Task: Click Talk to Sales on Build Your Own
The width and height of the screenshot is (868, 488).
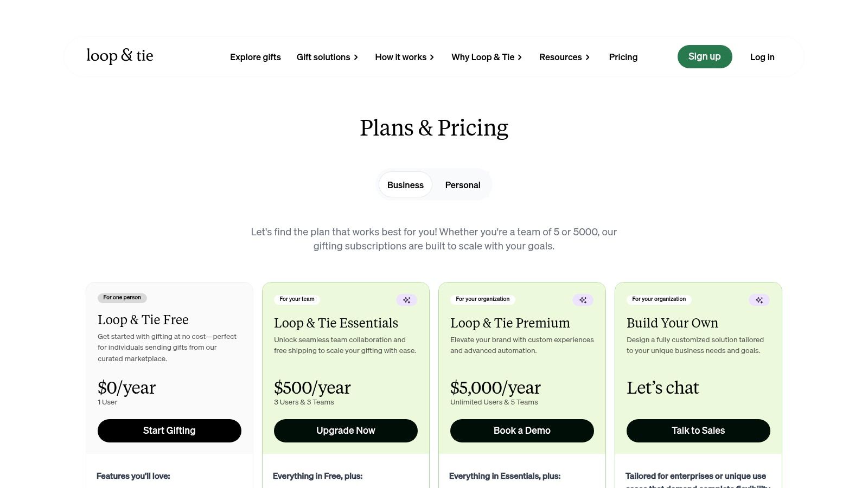Action: tap(698, 430)
